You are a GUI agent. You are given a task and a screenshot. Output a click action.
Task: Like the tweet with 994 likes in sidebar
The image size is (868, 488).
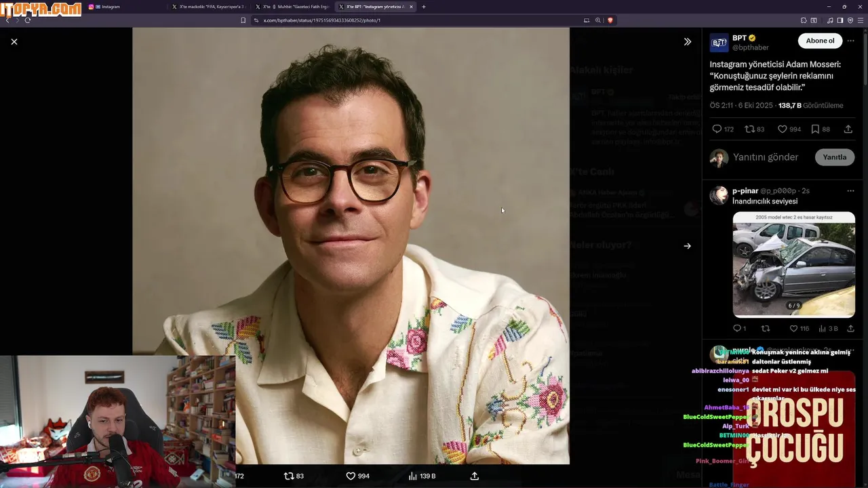tap(789, 129)
